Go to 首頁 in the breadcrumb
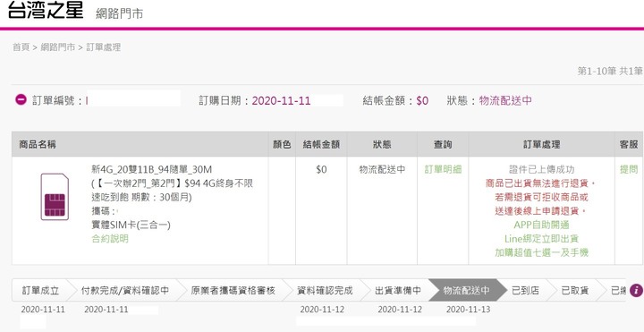The width and height of the screenshot is (644, 332). tap(21, 47)
